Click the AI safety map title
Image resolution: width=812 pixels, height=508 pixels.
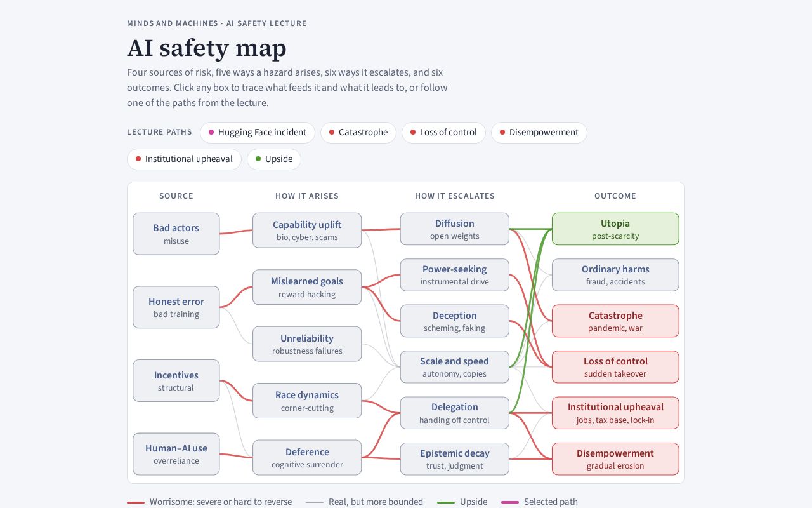[x=207, y=48]
